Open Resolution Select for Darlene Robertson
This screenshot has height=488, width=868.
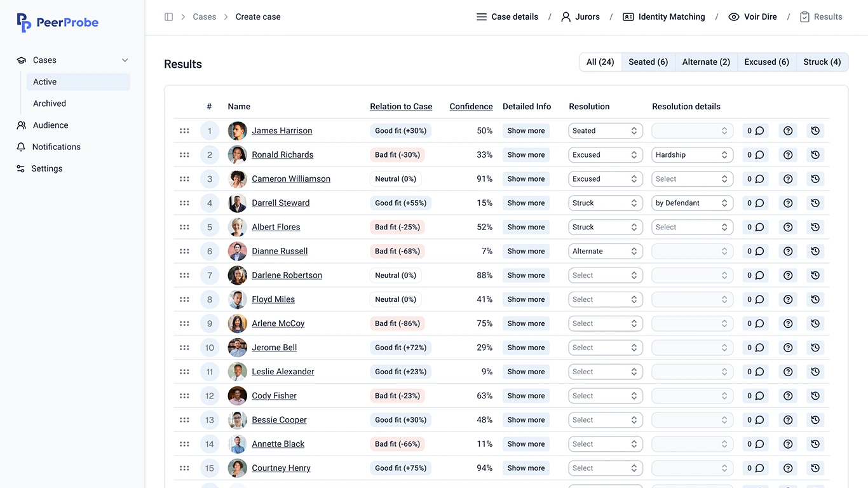(x=606, y=276)
